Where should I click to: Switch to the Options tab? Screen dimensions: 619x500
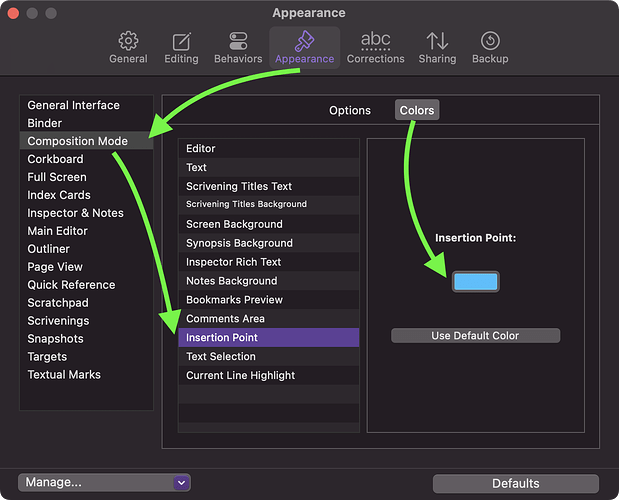pos(350,110)
